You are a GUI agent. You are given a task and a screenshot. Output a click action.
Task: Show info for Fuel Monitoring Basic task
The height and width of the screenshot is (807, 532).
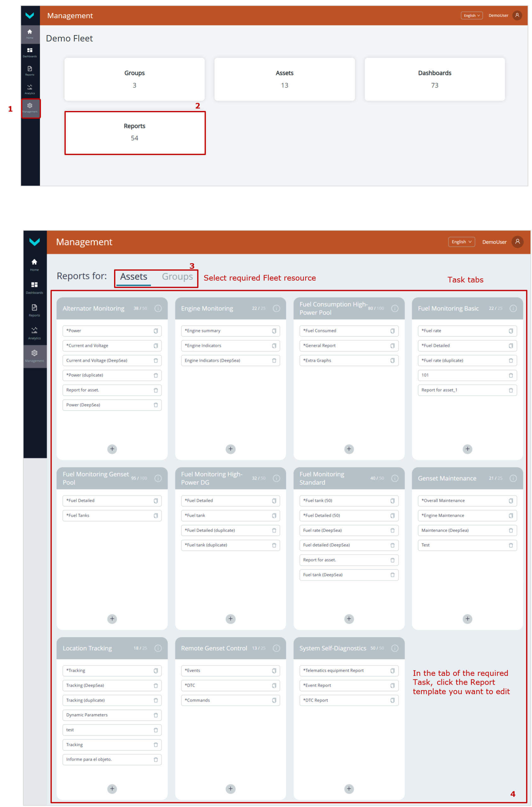pos(513,309)
